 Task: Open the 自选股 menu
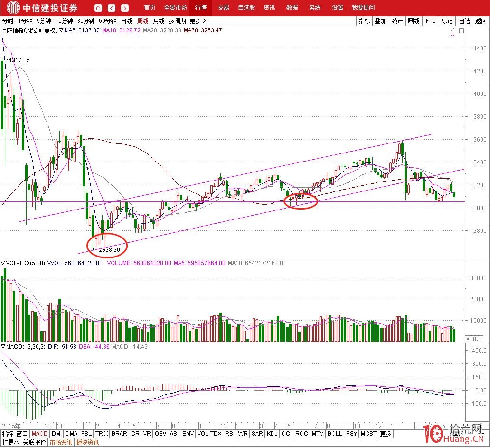246,8
